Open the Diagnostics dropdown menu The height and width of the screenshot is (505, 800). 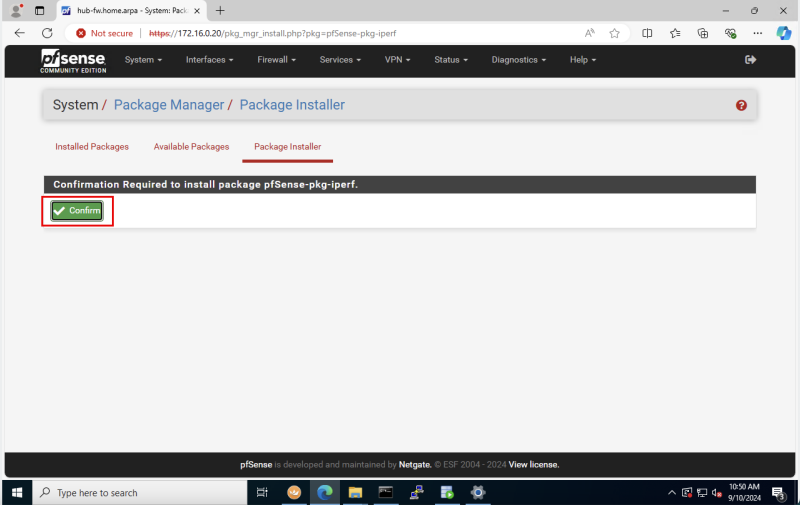tap(520, 60)
